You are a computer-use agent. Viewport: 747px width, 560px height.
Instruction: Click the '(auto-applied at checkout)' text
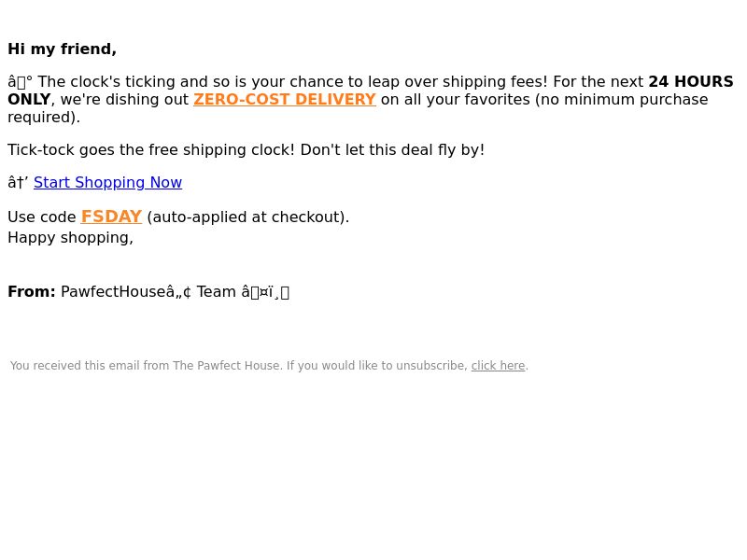pyautogui.click(x=248, y=217)
